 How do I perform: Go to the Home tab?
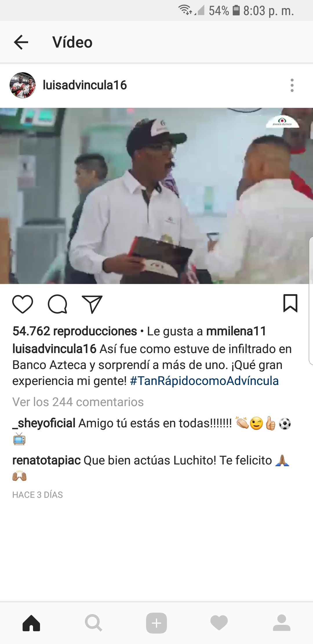[x=31, y=623]
